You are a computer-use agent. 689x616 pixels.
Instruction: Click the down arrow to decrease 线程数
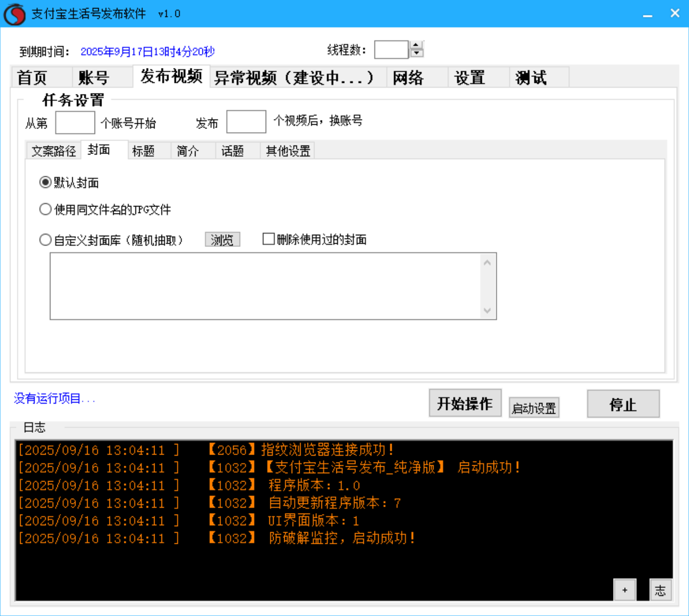click(x=415, y=53)
